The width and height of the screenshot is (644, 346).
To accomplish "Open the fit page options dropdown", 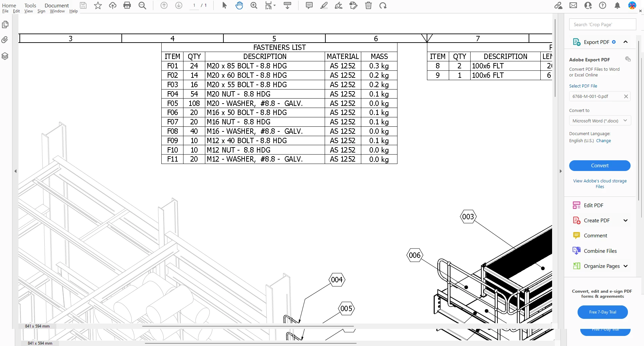I will click(270, 5).
